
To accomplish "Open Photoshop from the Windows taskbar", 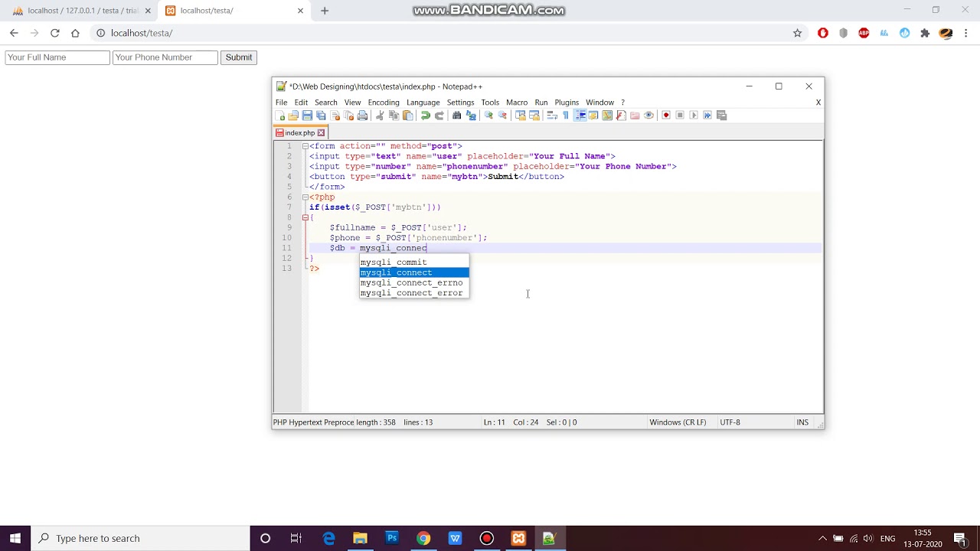I will click(392, 538).
